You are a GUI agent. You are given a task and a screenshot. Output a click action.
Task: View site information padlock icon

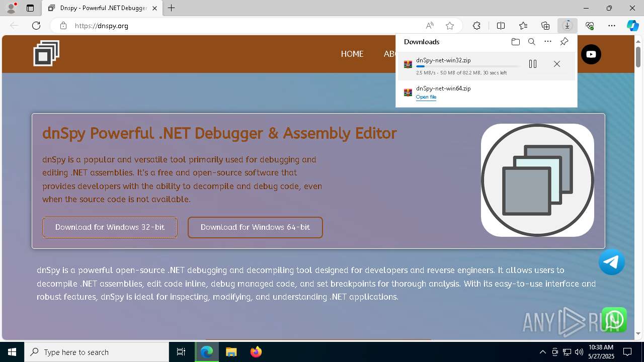click(x=63, y=26)
